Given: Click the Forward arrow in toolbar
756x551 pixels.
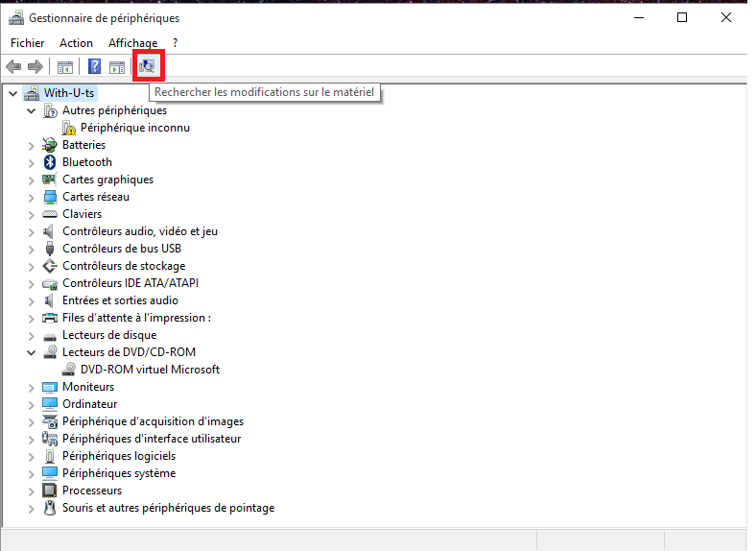Looking at the screenshot, I should pyautogui.click(x=35, y=66).
